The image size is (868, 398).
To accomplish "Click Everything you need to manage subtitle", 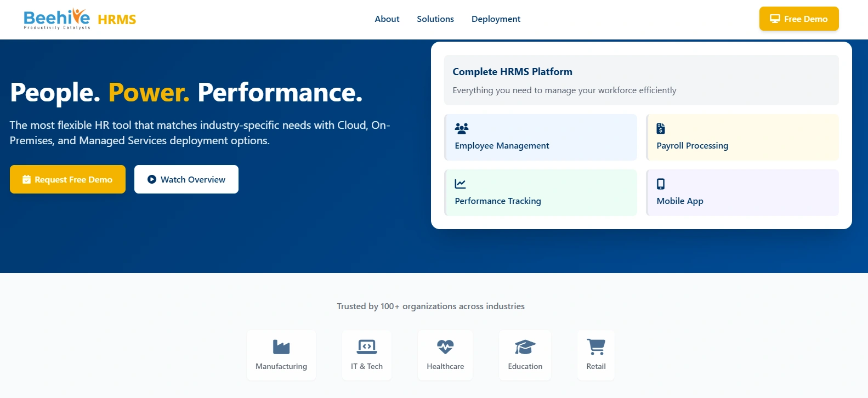I will [x=564, y=90].
